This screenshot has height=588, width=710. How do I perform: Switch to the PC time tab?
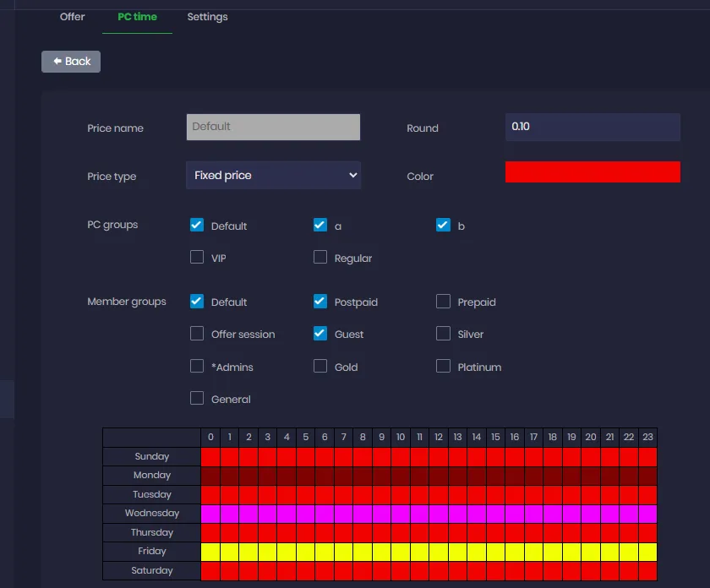(137, 17)
